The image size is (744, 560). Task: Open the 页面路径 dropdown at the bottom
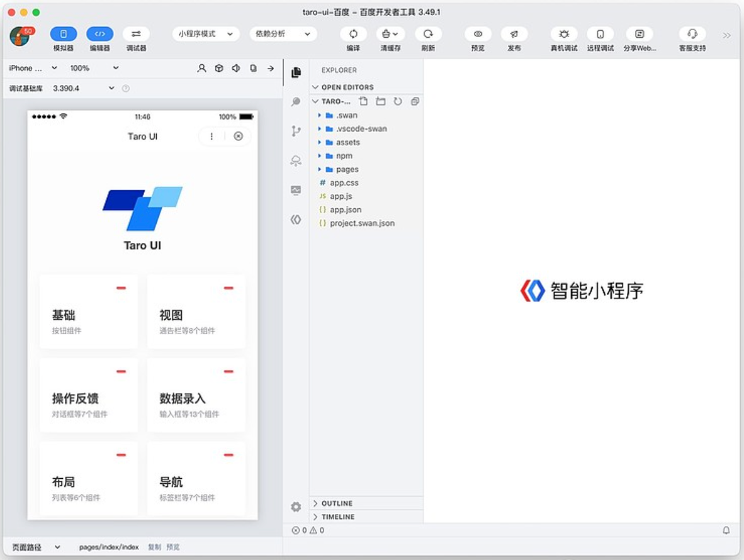36,547
